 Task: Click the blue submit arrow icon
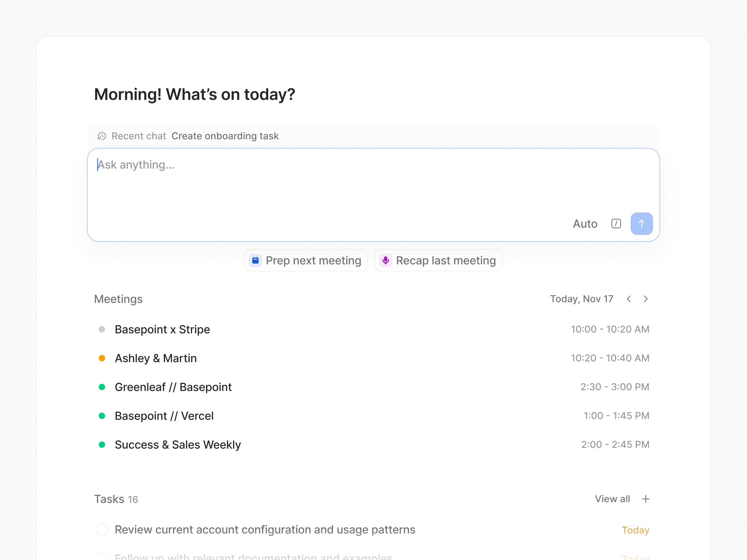(x=641, y=223)
